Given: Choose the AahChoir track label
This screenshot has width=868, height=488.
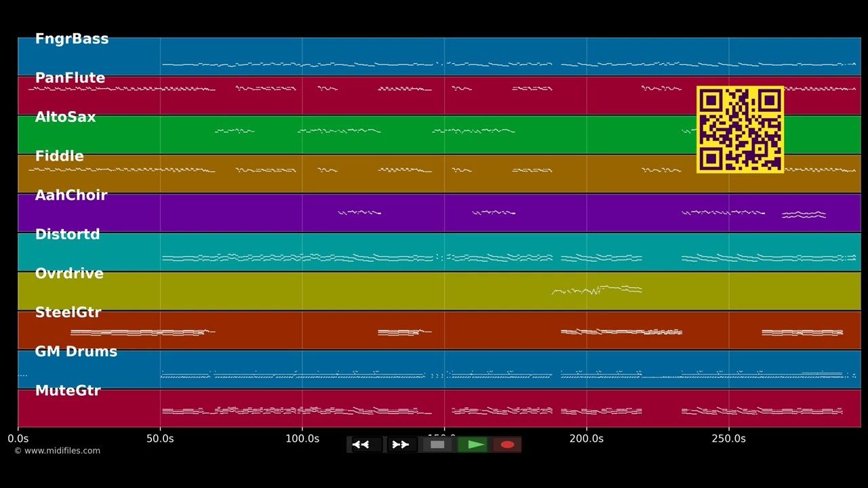Looking at the screenshot, I should (x=71, y=195).
